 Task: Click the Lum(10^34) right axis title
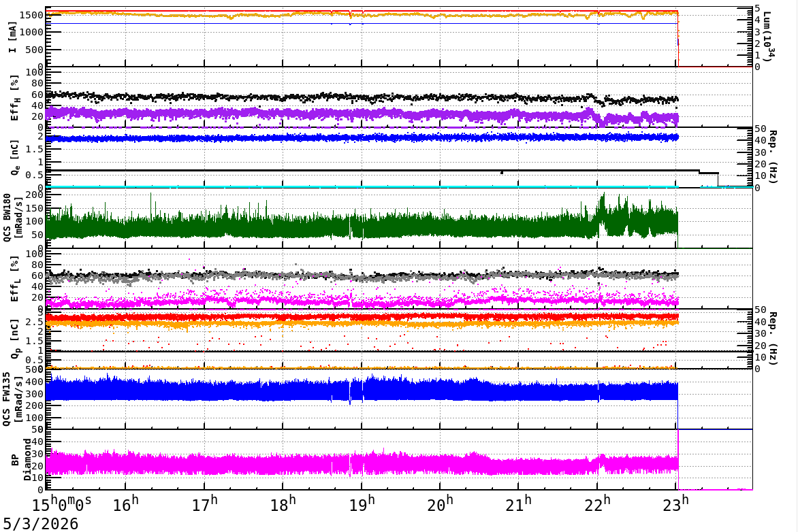coord(768,35)
